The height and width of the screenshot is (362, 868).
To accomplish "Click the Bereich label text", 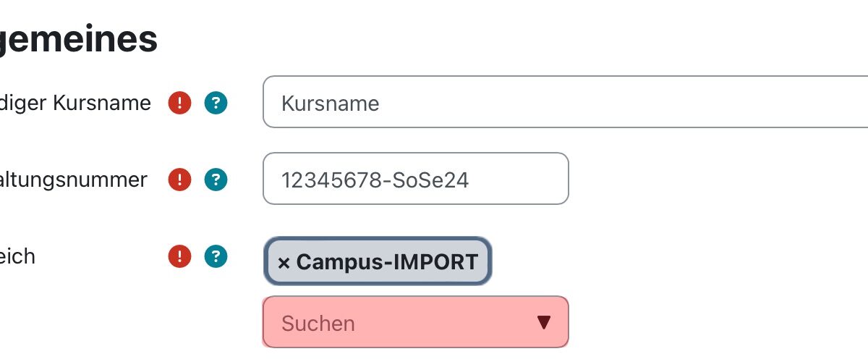I will pyautogui.click(x=17, y=256).
